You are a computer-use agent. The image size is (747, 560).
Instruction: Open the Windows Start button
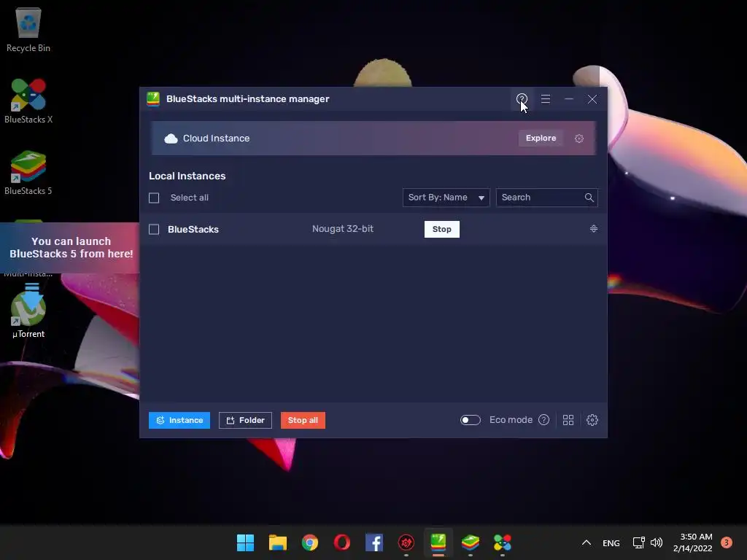245,542
